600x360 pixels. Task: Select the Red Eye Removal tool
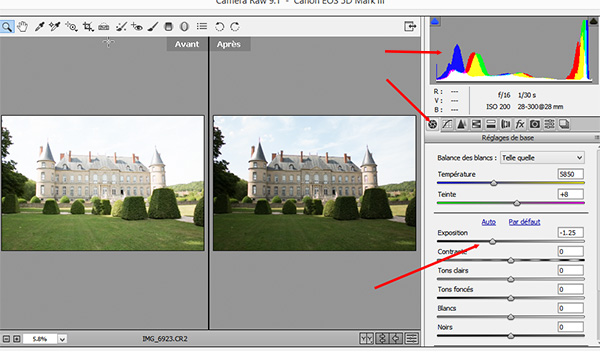137,26
